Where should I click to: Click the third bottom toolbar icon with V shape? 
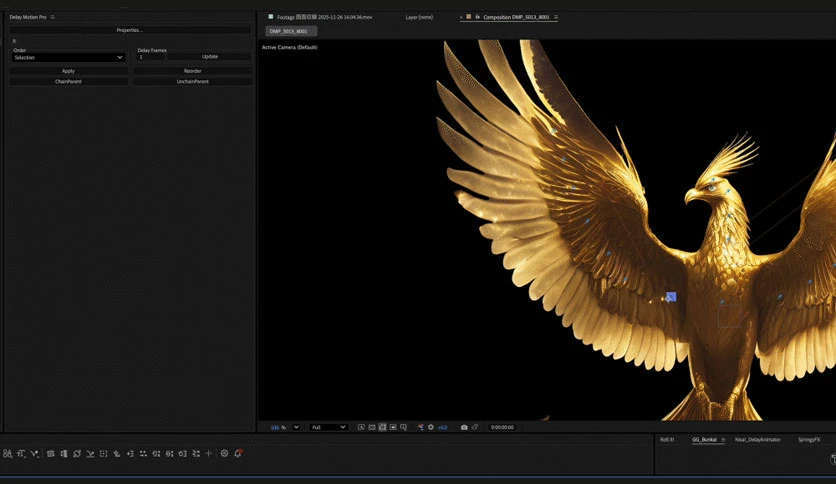click(x=34, y=454)
